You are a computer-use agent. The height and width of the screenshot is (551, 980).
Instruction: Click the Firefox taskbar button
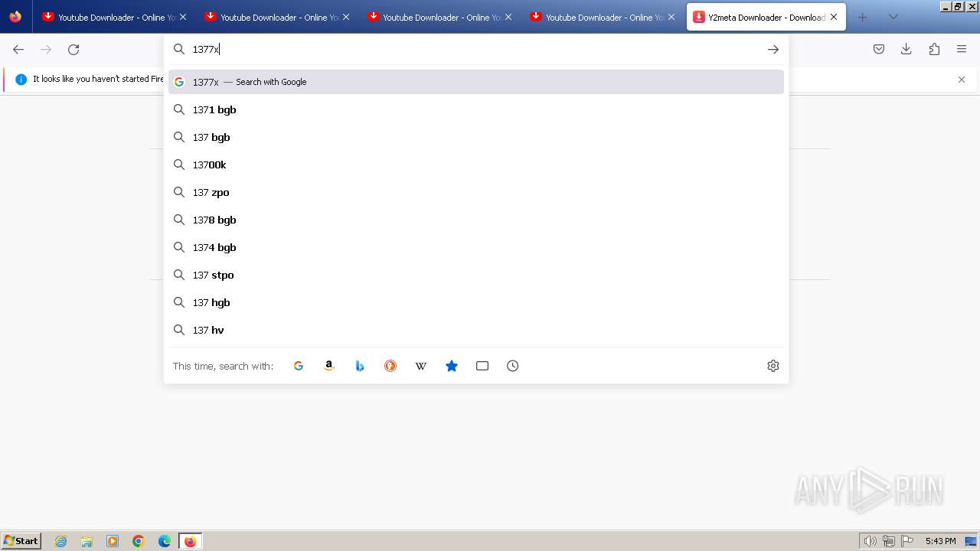tap(190, 541)
